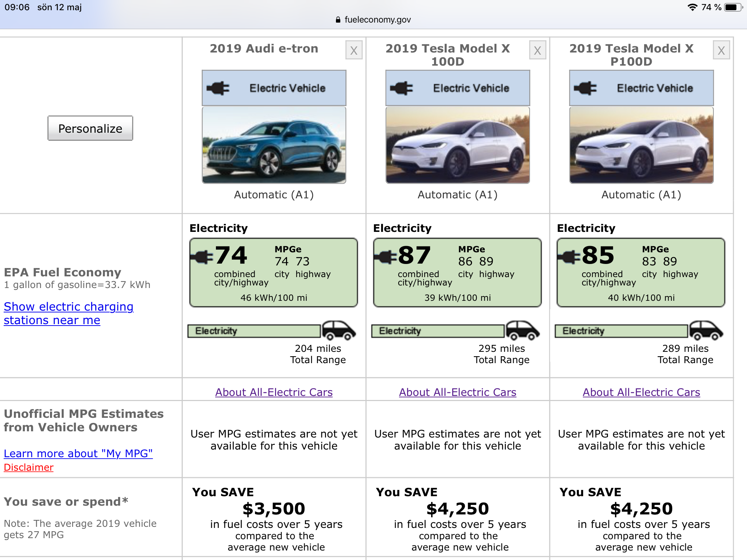Click the Electricity range bar for Model X 100D
The width and height of the screenshot is (747, 560).
[438, 331]
